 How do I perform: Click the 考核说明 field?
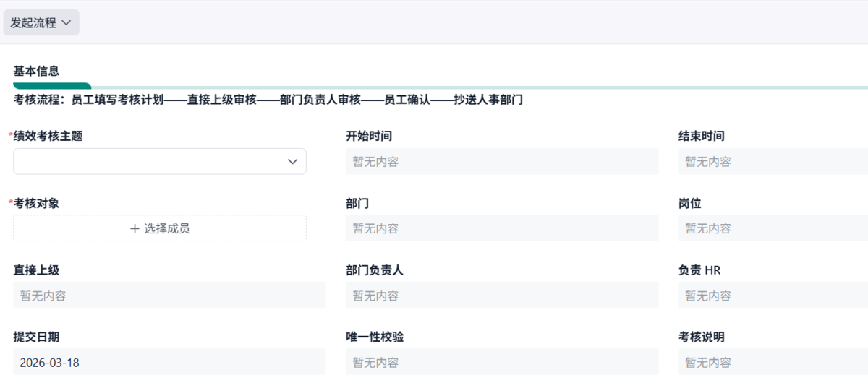point(773,362)
